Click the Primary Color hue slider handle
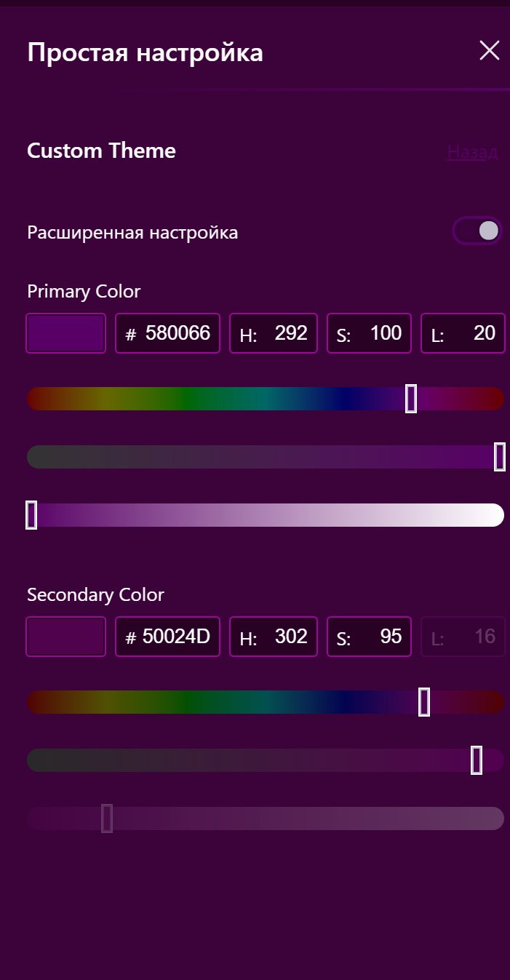This screenshot has width=510, height=980. pos(411,399)
